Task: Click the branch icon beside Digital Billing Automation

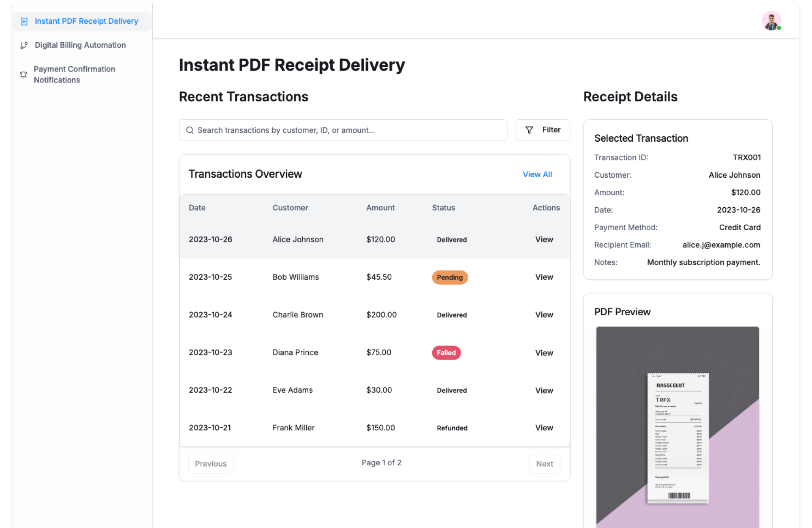Action: pos(24,45)
